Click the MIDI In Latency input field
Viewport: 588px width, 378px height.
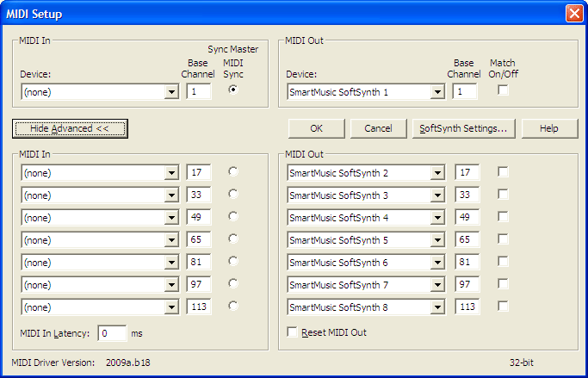tap(112, 333)
